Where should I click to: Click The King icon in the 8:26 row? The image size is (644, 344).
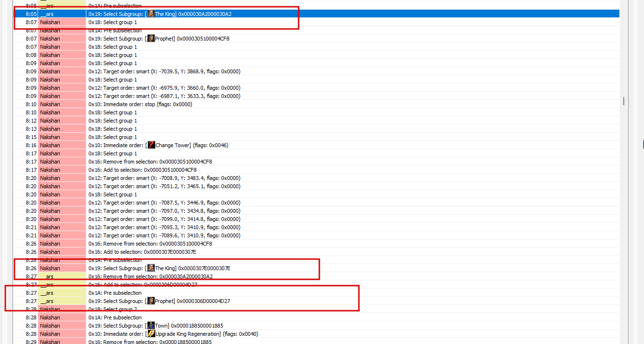pos(151,268)
